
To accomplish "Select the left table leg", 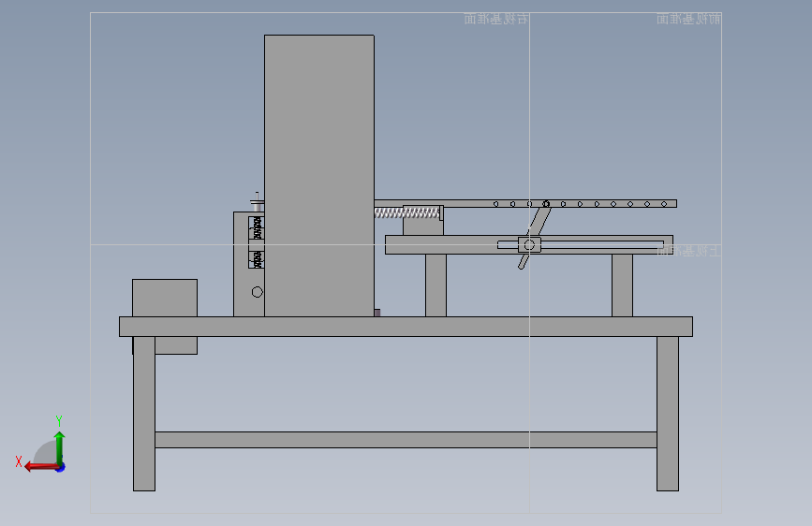I will coord(144,414).
